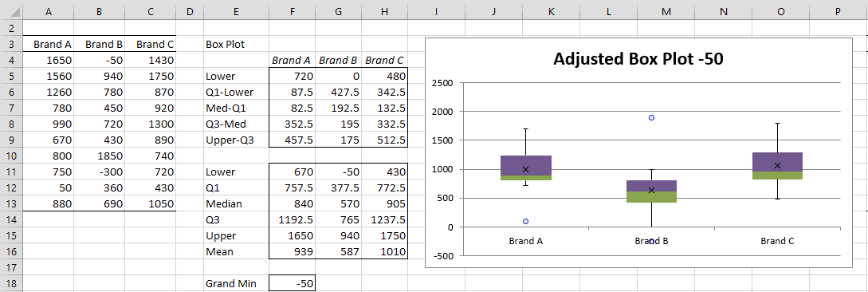Select row 10 header

(12, 156)
